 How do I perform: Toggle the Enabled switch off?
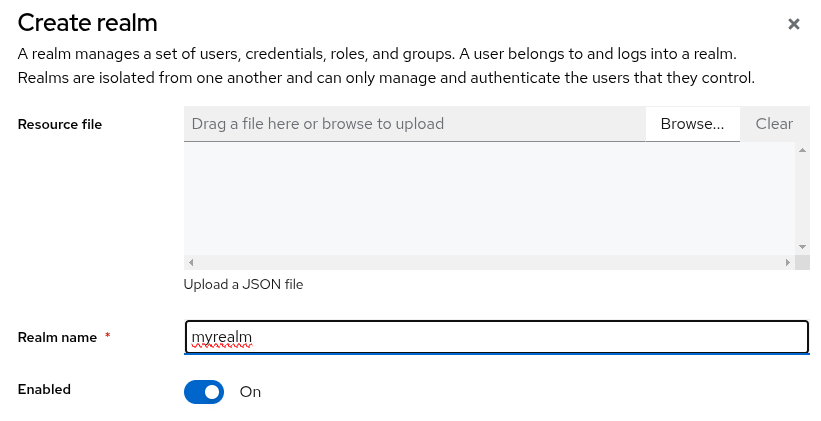(204, 392)
